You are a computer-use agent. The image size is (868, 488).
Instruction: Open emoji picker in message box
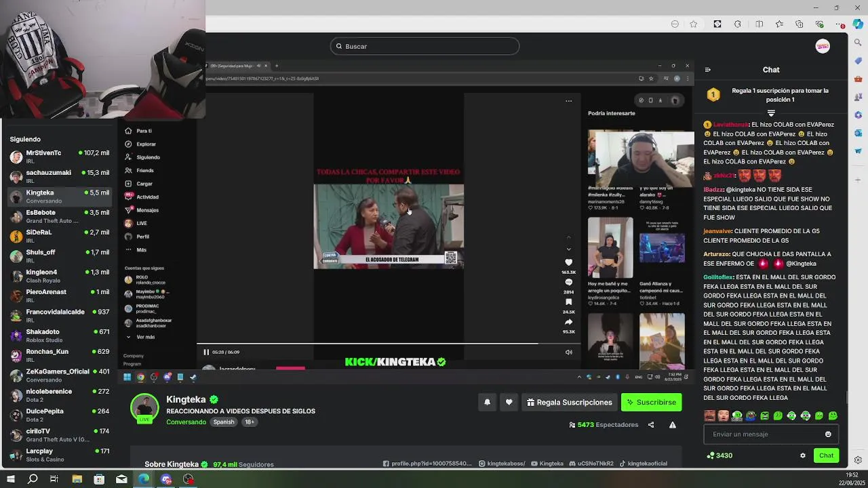(x=828, y=434)
